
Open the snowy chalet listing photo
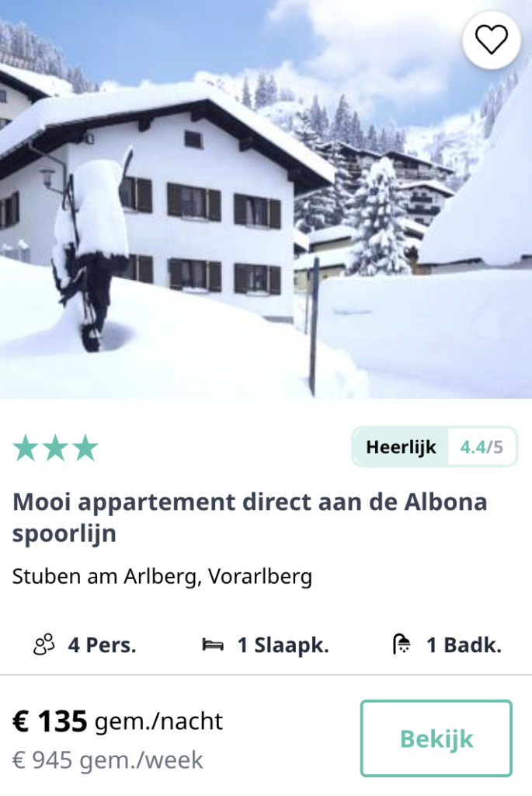click(266, 199)
